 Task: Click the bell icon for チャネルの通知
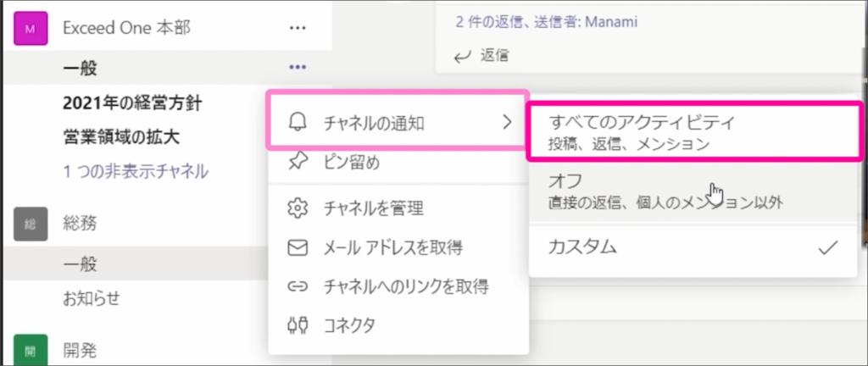point(298,123)
